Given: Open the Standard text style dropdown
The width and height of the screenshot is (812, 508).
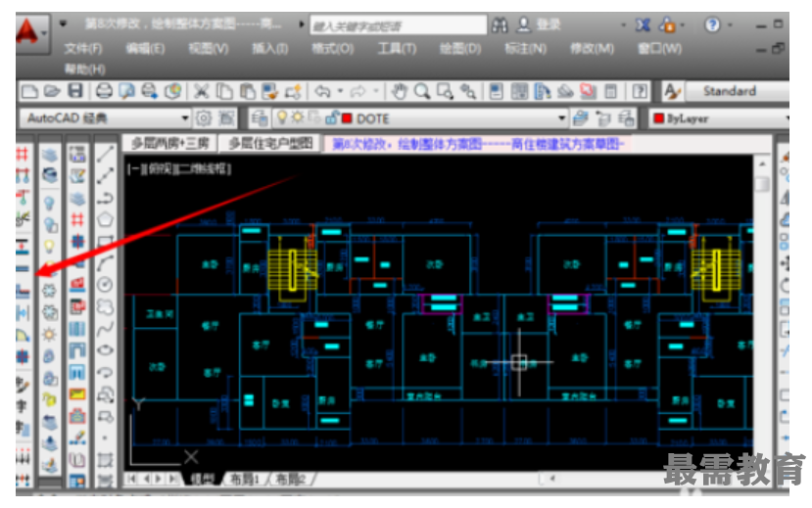Looking at the screenshot, I should tap(738, 92).
